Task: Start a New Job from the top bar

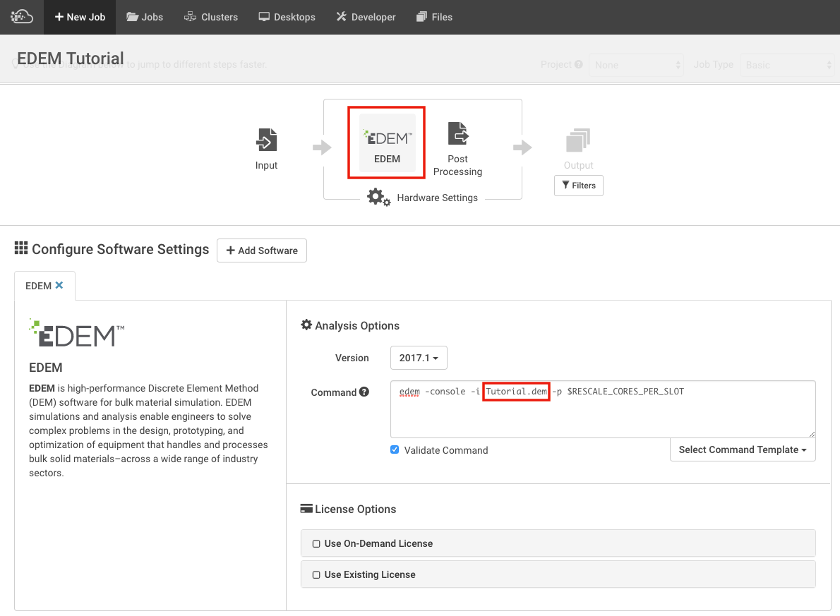Action: pyautogui.click(x=80, y=17)
